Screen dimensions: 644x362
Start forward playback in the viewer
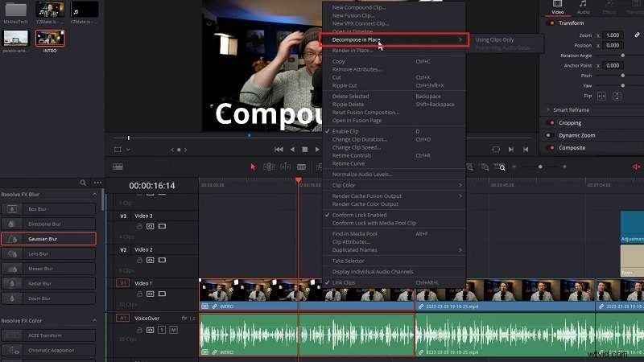[x=317, y=150]
